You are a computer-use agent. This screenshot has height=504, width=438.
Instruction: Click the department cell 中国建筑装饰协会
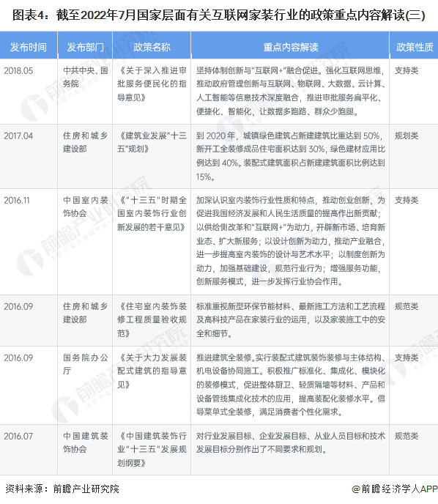[x=85, y=442]
